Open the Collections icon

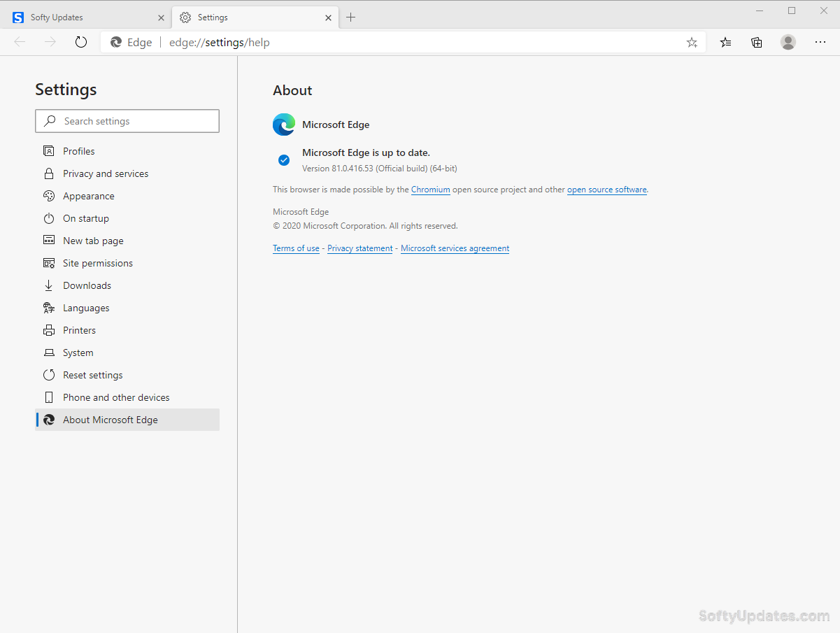pyautogui.click(x=757, y=42)
